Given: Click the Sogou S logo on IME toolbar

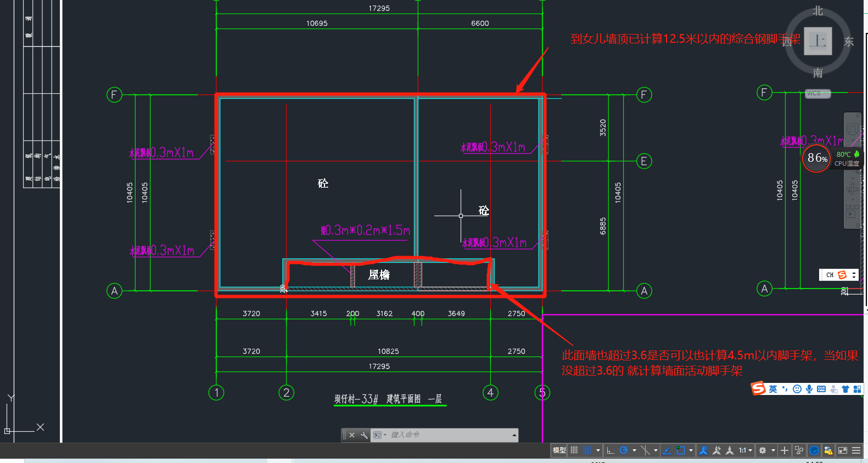Looking at the screenshot, I should (758, 388).
